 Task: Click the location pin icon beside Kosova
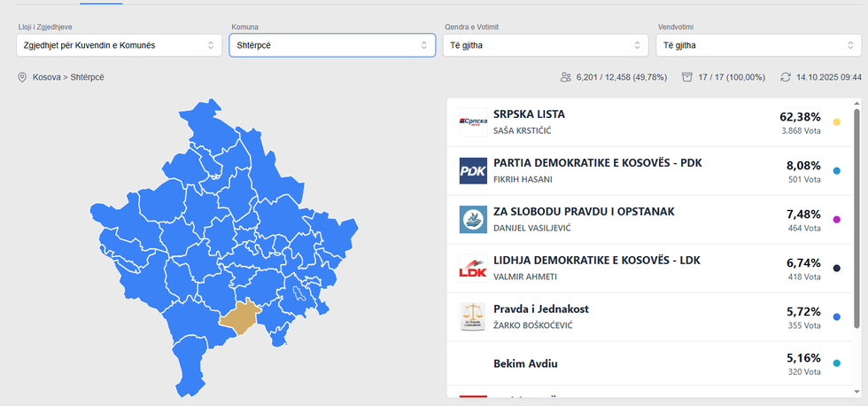22,77
